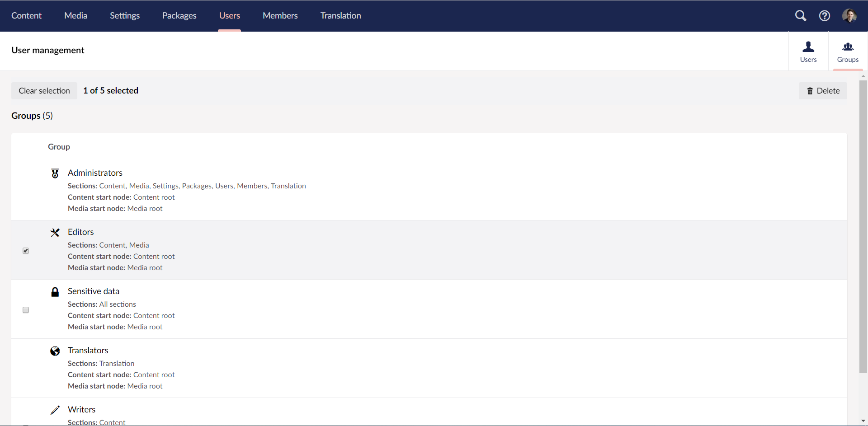Click the Delete button

(823, 91)
